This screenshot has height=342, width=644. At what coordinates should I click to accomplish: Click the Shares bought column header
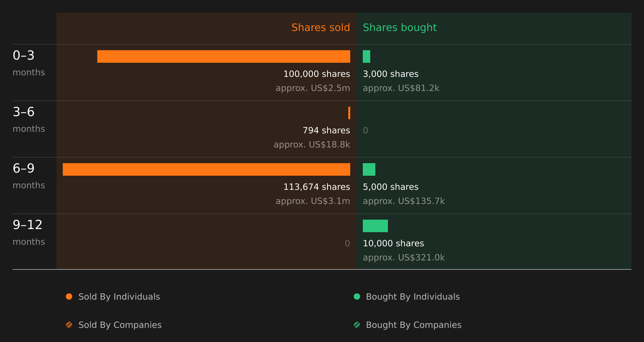(400, 27)
